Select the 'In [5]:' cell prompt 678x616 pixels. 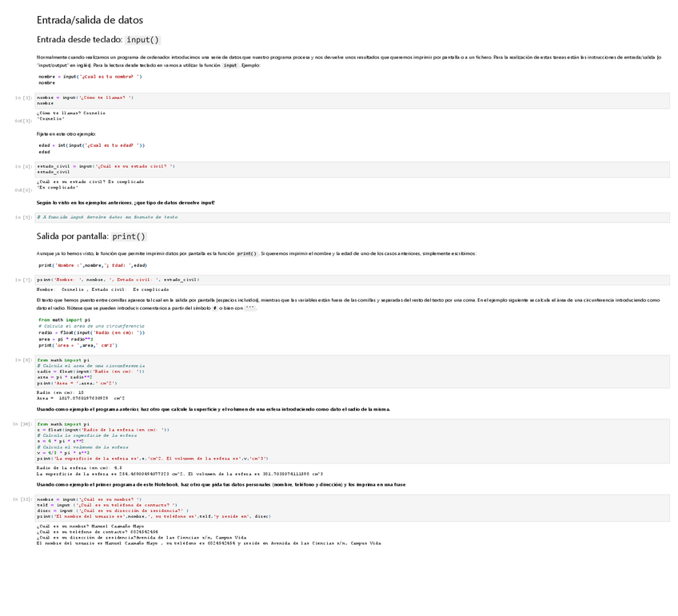(x=23, y=217)
